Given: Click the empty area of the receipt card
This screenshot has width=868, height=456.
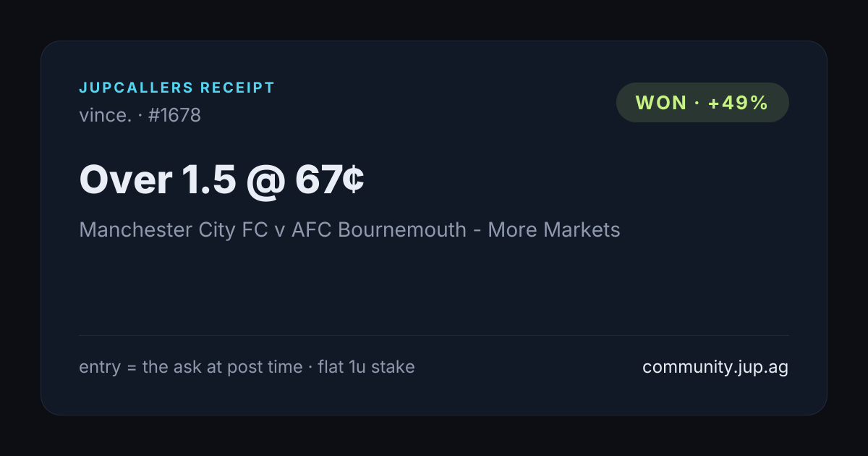Looking at the screenshot, I should tap(434, 290).
